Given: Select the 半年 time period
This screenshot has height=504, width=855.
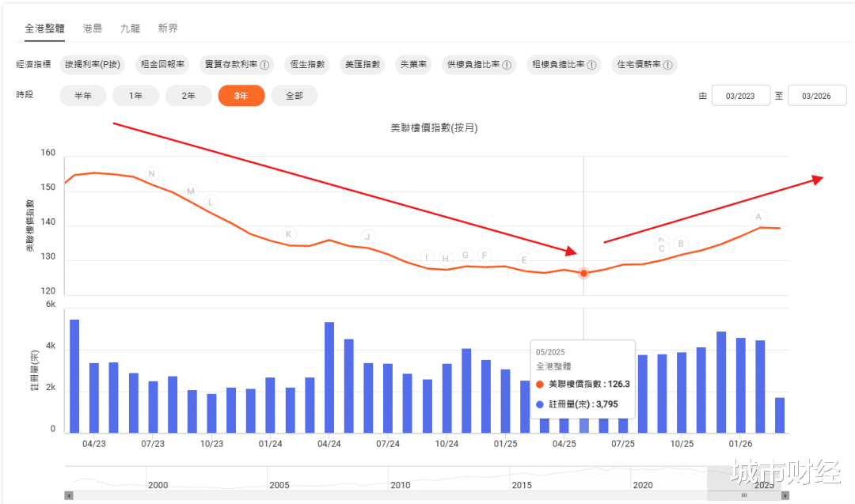Looking at the screenshot, I should coord(83,96).
